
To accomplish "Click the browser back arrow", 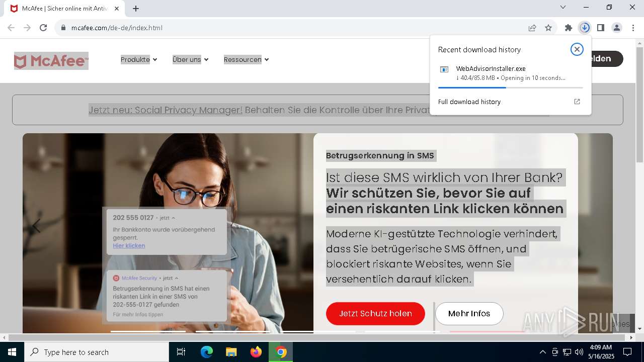I will point(11,28).
